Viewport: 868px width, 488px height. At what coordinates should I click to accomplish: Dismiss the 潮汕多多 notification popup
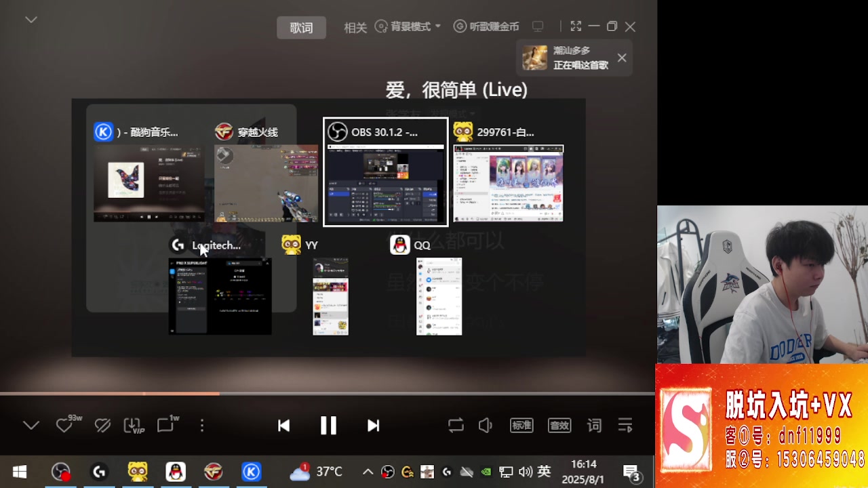pyautogui.click(x=622, y=58)
